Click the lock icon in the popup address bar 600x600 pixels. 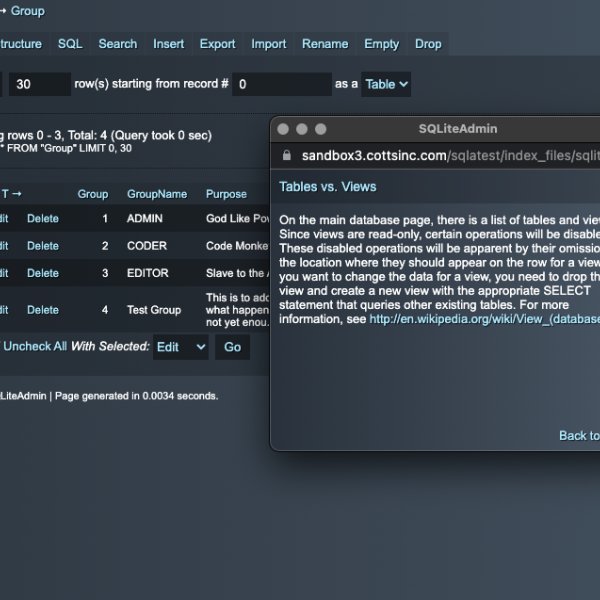[287, 156]
